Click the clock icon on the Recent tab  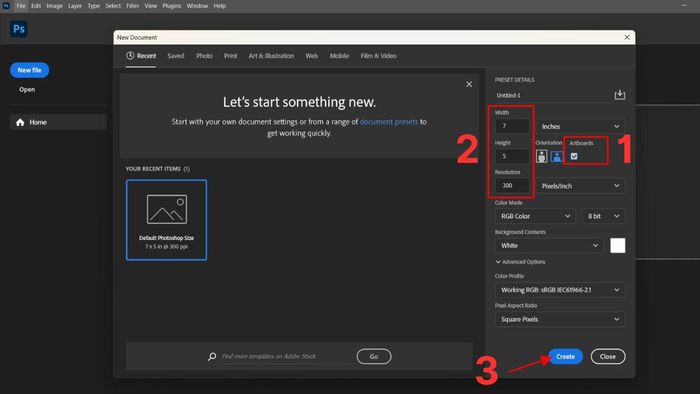(x=130, y=56)
